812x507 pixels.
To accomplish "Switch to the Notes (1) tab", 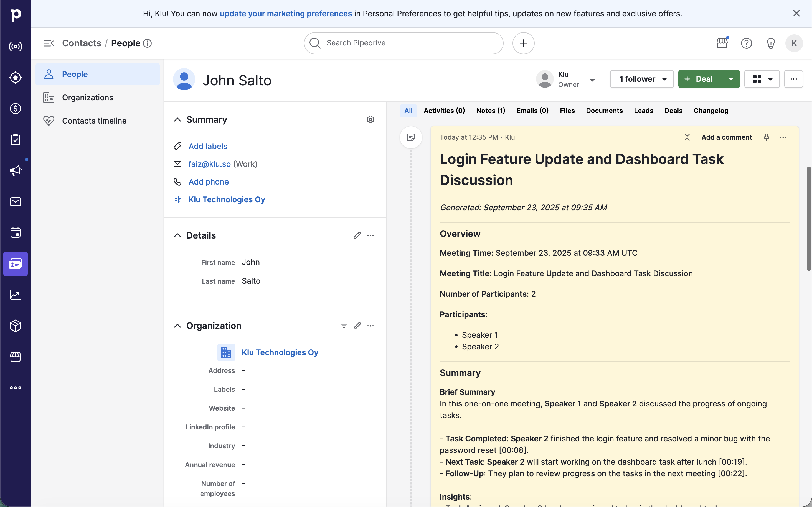I will (x=491, y=111).
